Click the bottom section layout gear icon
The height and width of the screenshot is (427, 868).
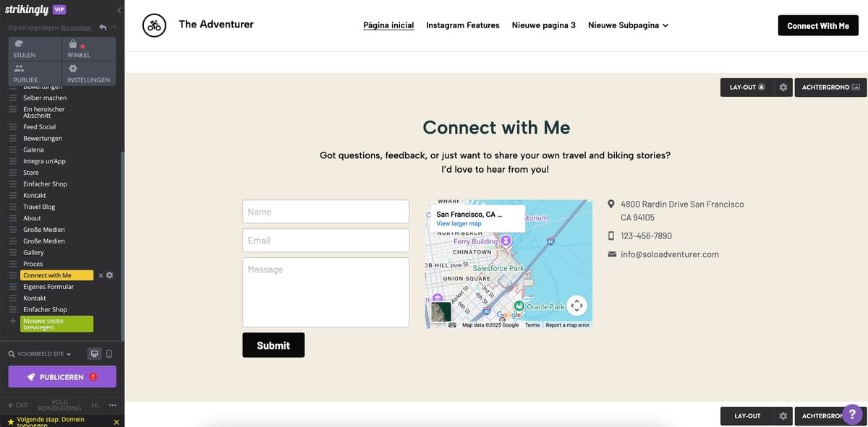coord(783,416)
